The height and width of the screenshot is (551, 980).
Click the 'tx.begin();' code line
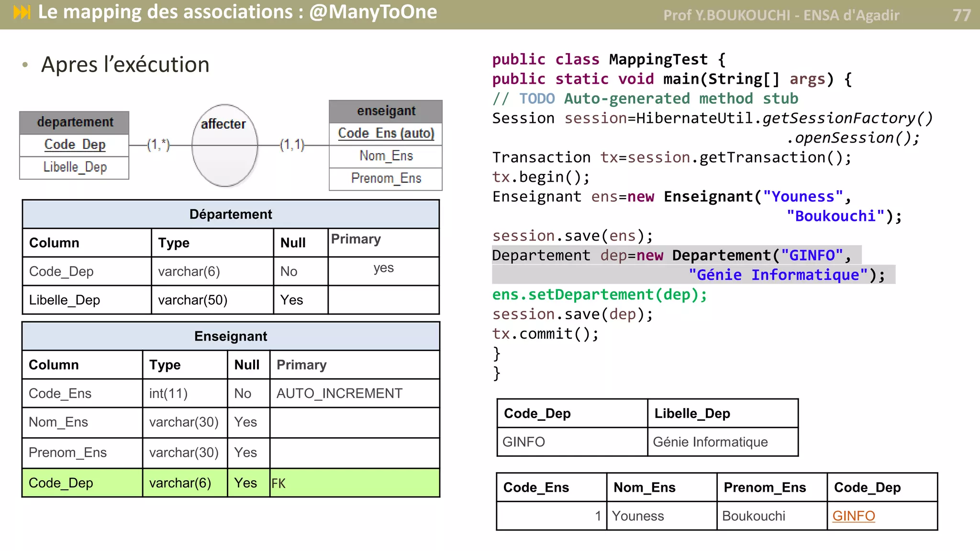click(541, 177)
